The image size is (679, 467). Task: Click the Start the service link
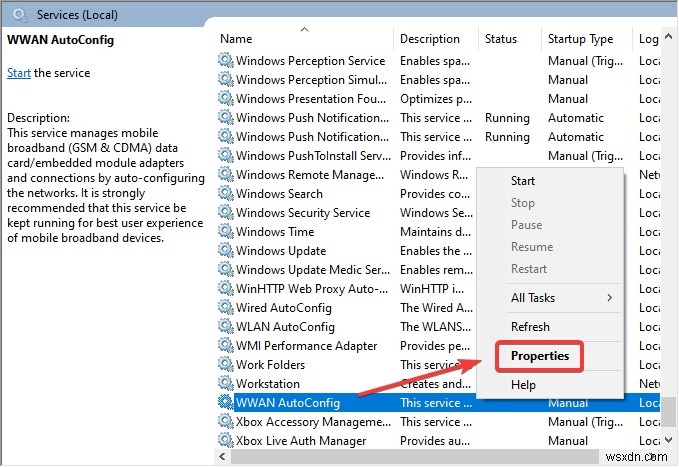19,73
